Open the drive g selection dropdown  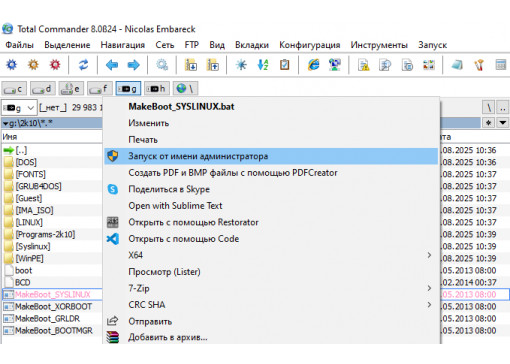click(x=19, y=108)
